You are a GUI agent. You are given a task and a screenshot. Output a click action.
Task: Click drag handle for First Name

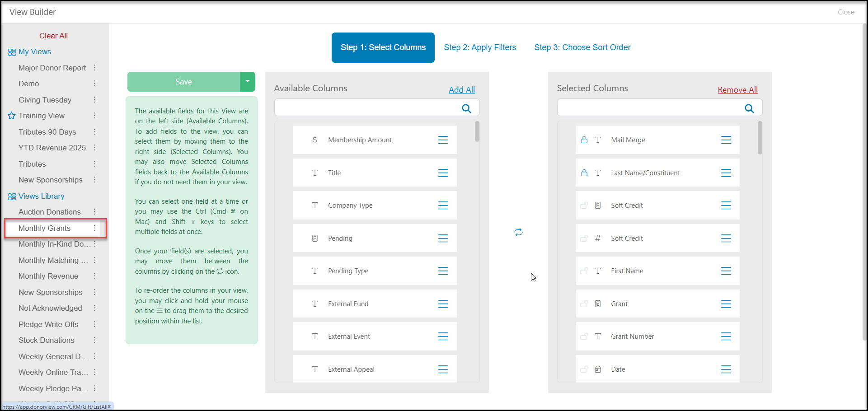coord(726,271)
